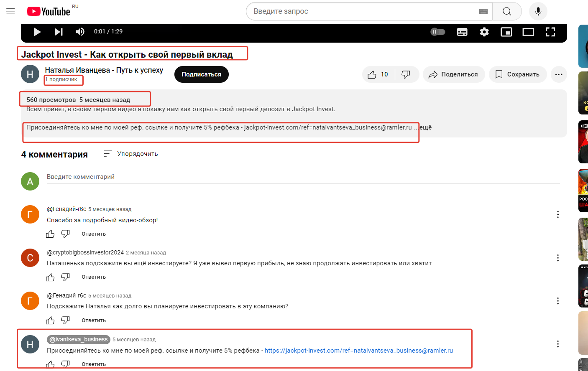Screen dimensions: 588x371
Task: Click '1 подписчик' subscriber count
Action: (61, 79)
